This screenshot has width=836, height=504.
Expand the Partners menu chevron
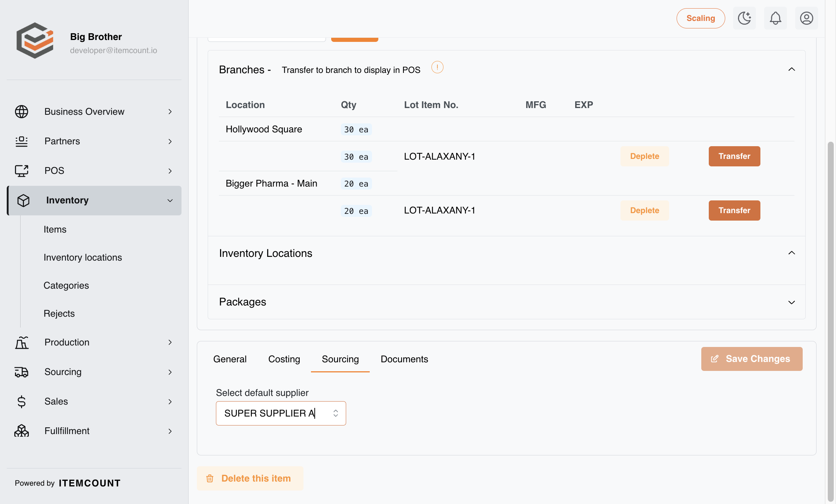(170, 141)
